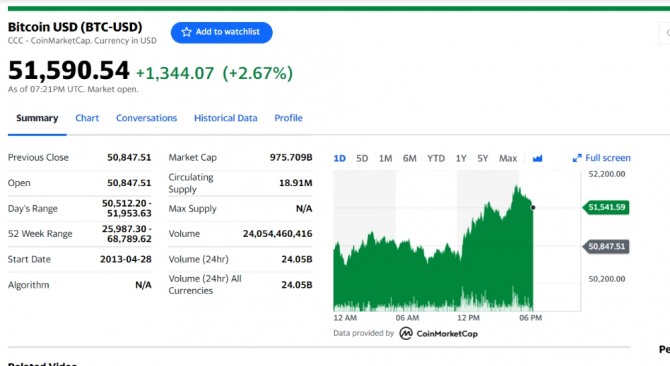Open the Summary tab
Screen dimensions: 670x366
coord(37,118)
